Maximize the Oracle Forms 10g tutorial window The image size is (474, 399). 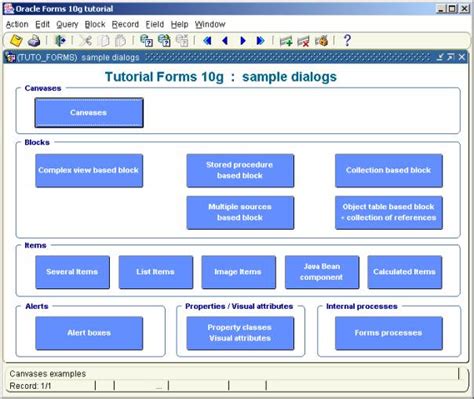pos(452,9)
